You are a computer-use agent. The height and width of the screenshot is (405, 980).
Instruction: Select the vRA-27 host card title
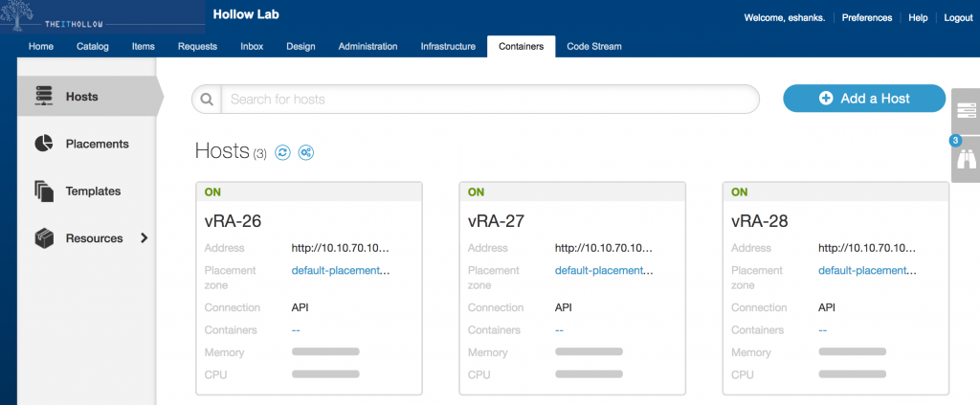[x=497, y=222]
